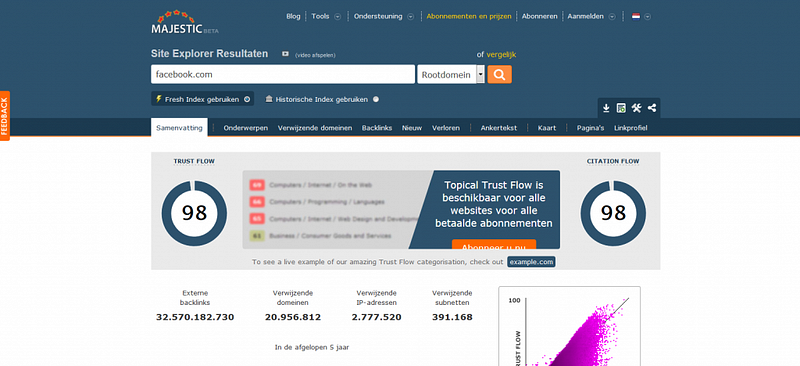Image resolution: width=800 pixels, height=366 pixels.
Task: Click the Majestic logo
Action: (x=184, y=22)
